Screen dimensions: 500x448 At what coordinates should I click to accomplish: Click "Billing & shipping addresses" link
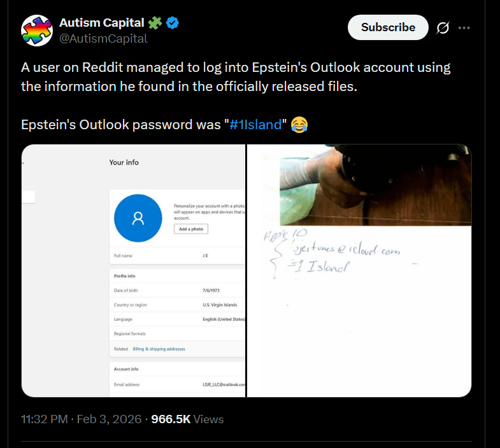159,349
